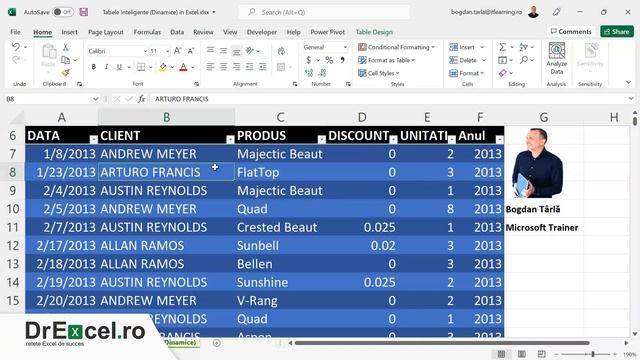Click Decrease Font Size icon
This screenshot has height=360, width=640.
[191, 51]
